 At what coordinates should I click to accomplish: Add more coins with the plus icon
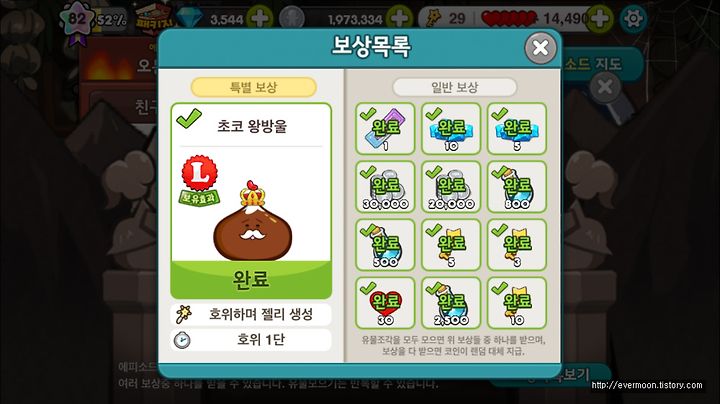[x=399, y=18]
